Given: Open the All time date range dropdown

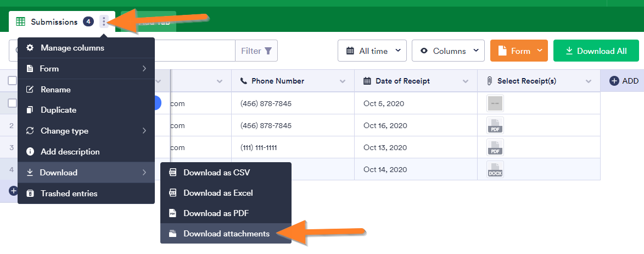Looking at the screenshot, I should pyautogui.click(x=372, y=51).
